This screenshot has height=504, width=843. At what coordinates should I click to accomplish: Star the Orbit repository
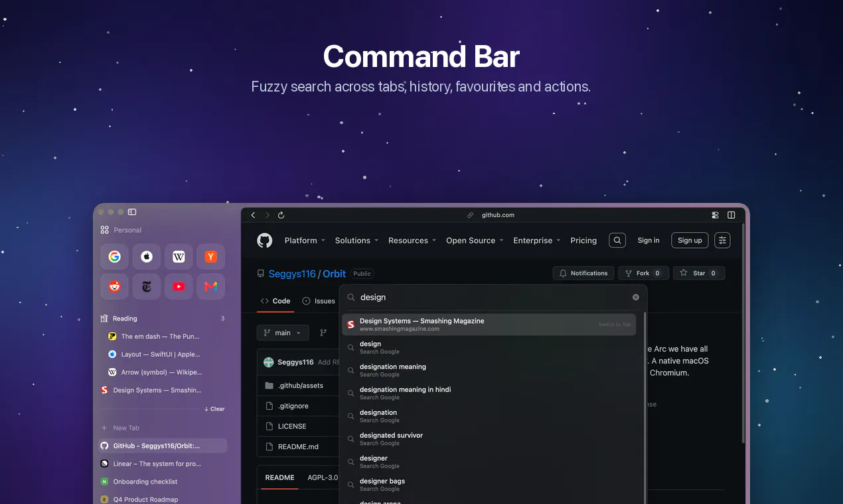pos(699,273)
